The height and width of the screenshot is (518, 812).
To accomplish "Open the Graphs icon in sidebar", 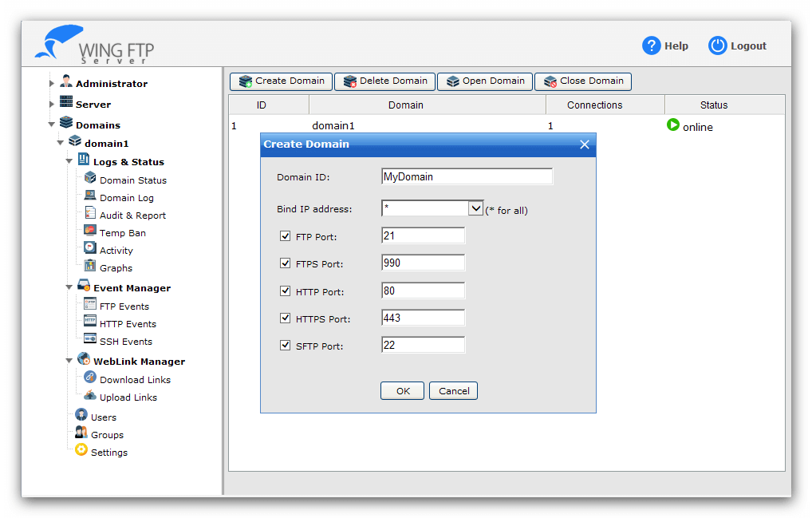I will pos(90,267).
